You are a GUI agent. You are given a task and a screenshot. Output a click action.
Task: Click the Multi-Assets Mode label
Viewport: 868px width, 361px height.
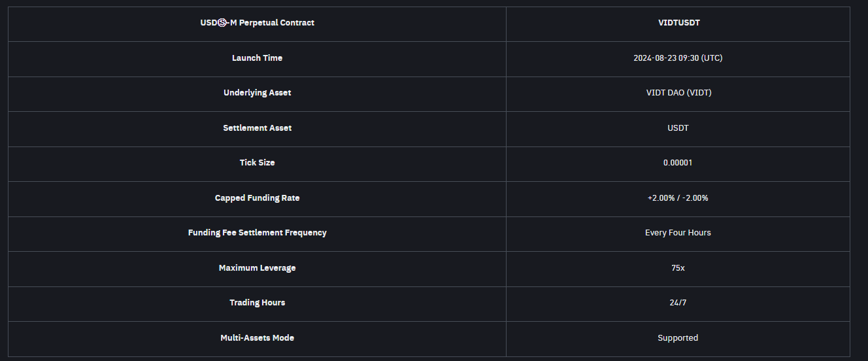point(257,338)
